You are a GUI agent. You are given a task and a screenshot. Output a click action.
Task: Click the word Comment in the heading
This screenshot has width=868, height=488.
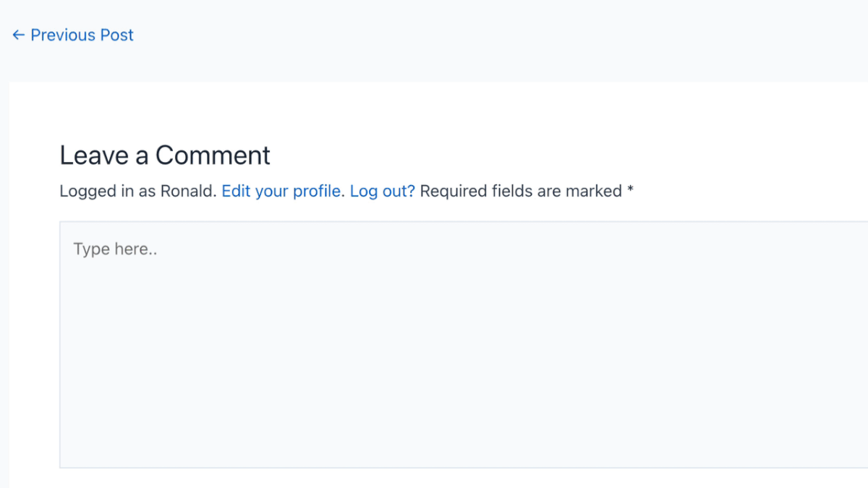tap(213, 155)
